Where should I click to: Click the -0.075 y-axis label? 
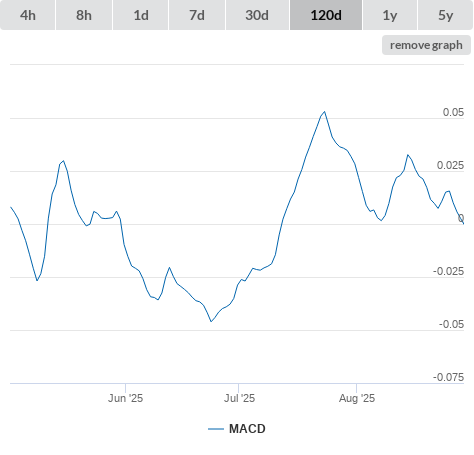[x=448, y=377]
